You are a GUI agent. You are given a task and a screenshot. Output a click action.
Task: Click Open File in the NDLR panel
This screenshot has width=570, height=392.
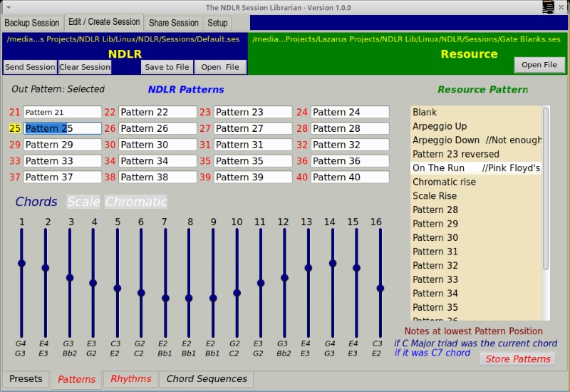coord(220,67)
